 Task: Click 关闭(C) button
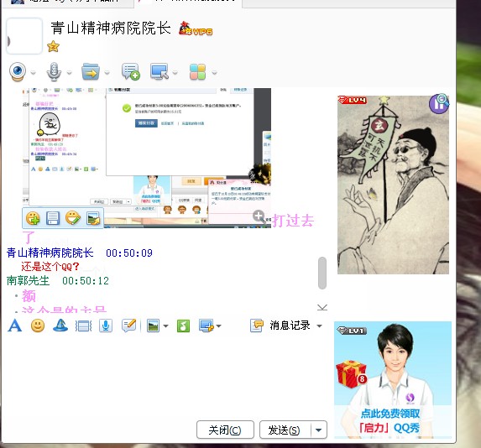pyautogui.click(x=225, y=430)
